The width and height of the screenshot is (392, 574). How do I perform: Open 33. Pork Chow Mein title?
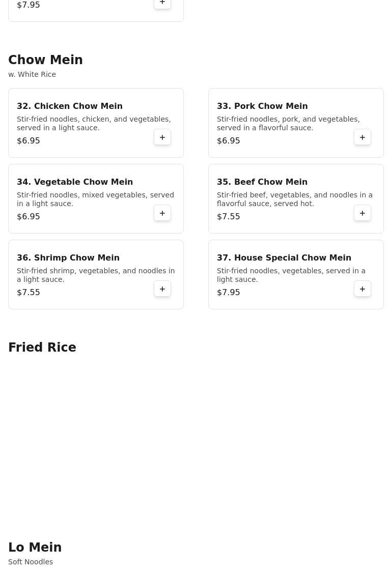[262, 106]
